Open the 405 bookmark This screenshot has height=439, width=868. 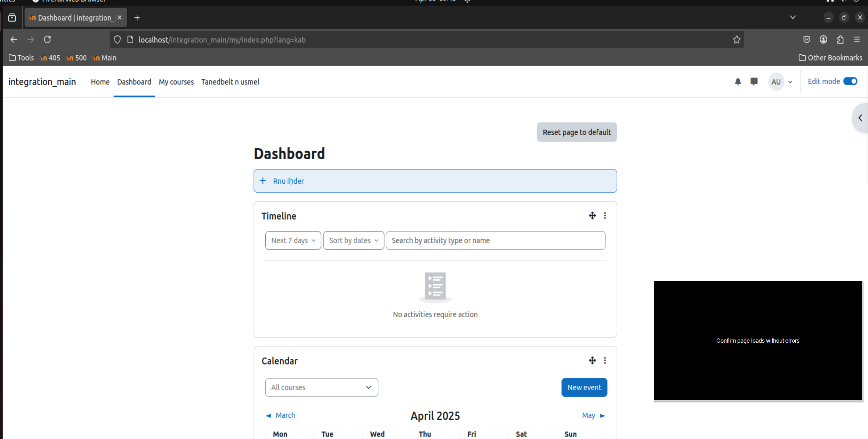(50, 58)
